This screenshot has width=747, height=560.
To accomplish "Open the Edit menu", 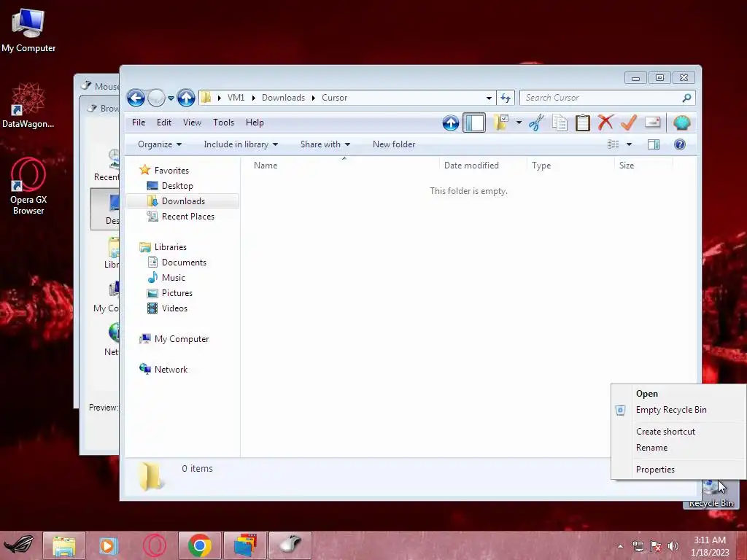I will (x=164, y=122).
